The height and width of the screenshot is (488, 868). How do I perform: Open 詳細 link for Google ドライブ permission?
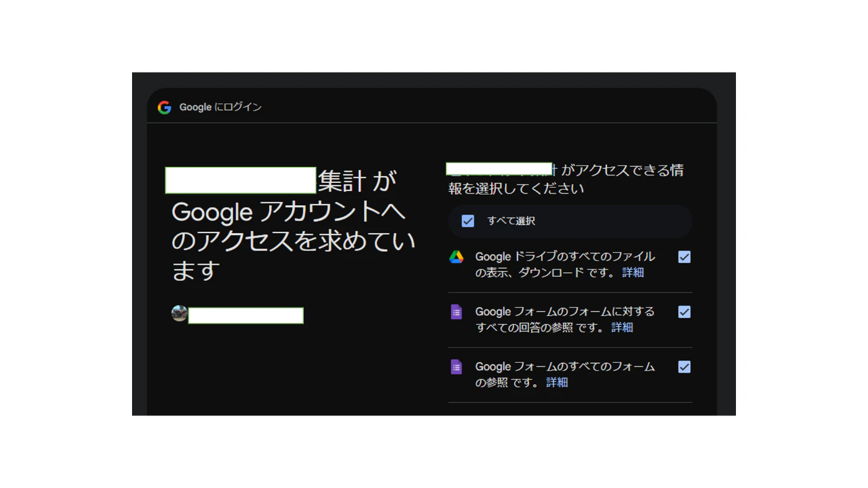pos(633,272)
